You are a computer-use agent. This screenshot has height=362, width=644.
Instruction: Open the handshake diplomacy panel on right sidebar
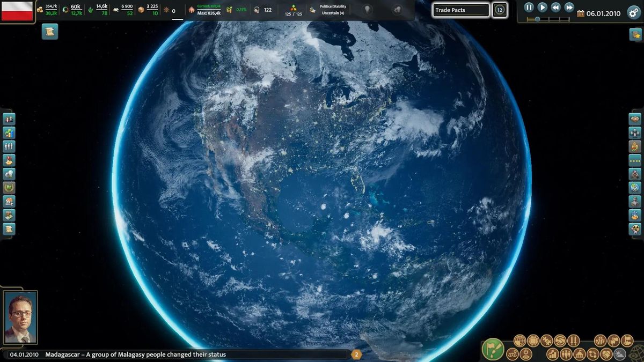[x=635, y=119]
